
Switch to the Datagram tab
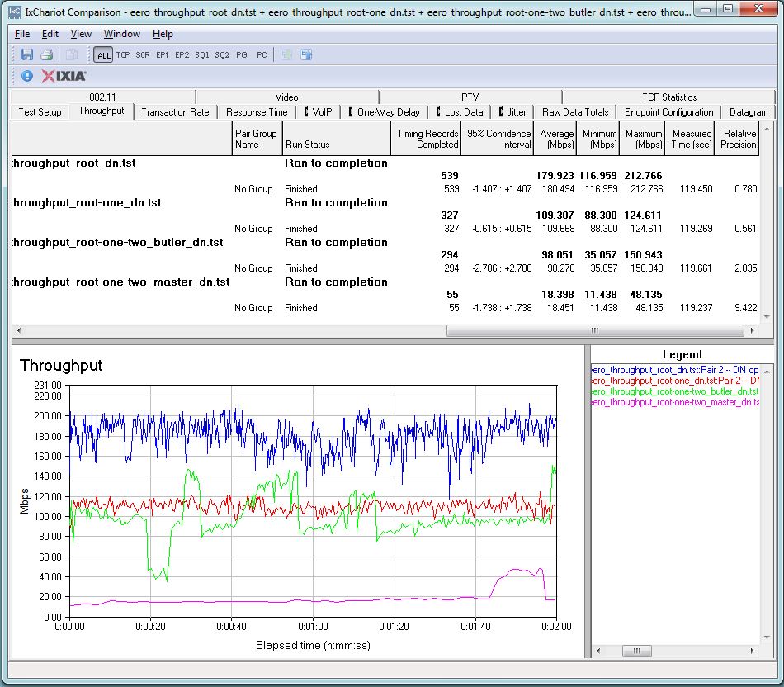pyautogui.click(x=749, y=112)
